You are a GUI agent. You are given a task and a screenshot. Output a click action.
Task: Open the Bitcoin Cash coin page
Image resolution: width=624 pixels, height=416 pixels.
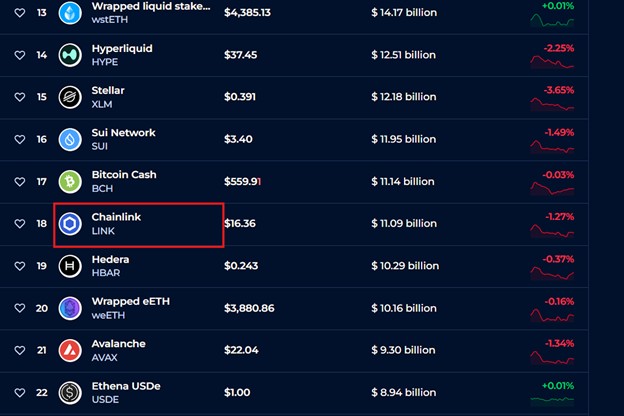point(124,175)
